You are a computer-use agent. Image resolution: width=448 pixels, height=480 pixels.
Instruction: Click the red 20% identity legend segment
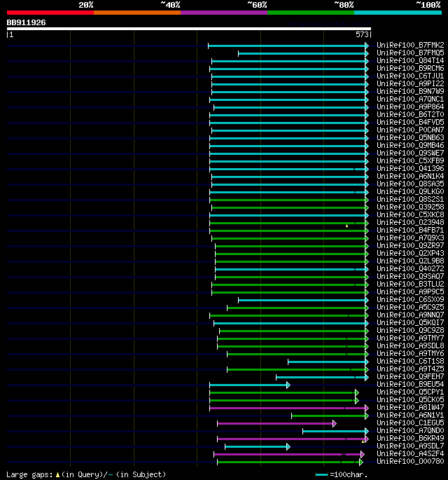click(x=50, y=13)
